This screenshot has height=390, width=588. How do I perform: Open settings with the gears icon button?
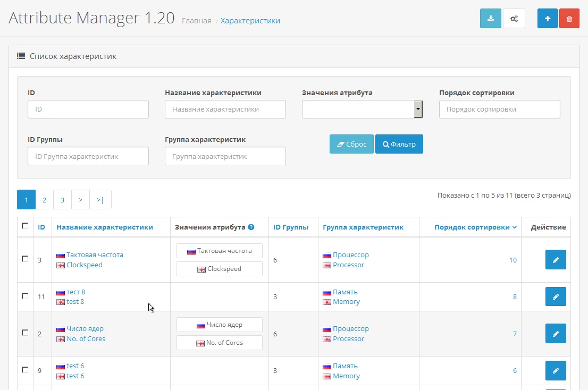[x=514, y=19]
